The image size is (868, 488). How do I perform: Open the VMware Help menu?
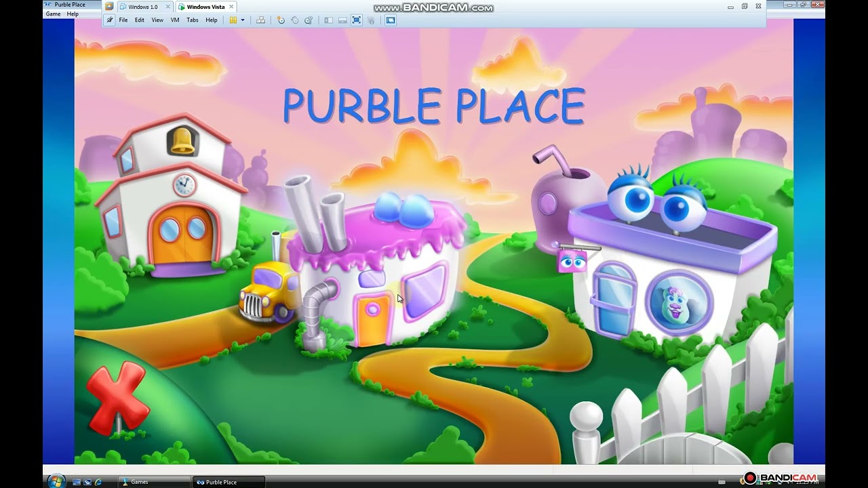click(212, 20)
